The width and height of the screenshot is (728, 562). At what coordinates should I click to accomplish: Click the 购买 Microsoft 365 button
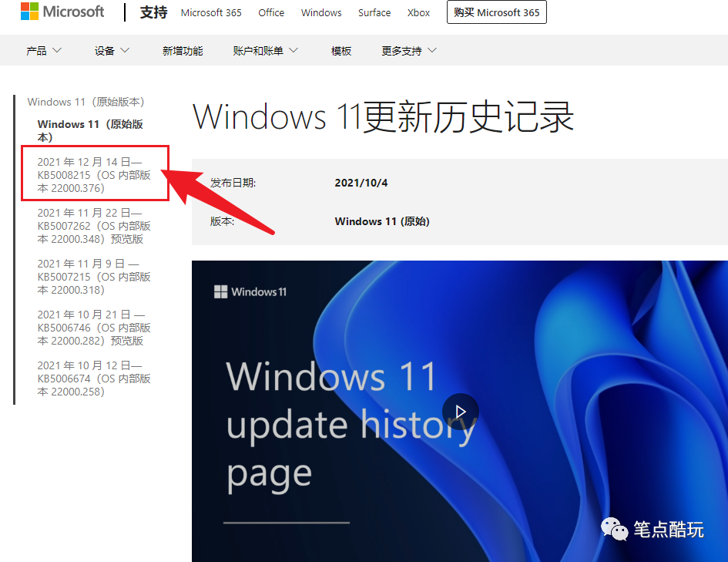pos(497,12)
